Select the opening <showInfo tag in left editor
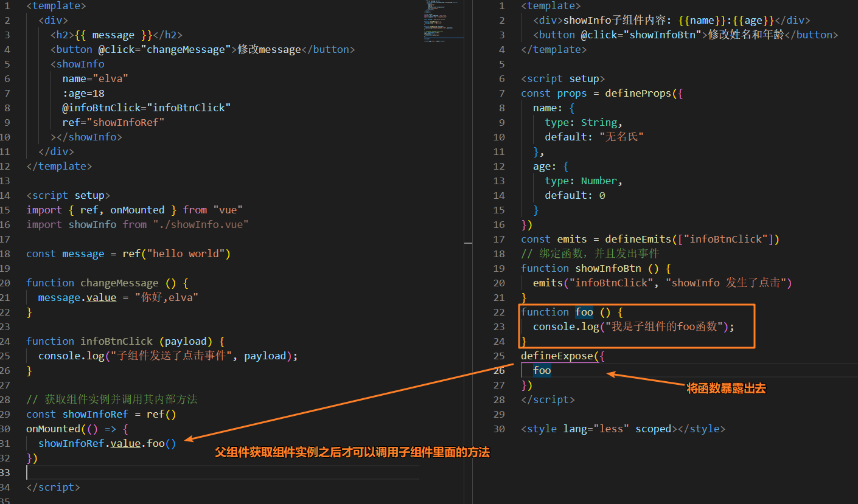Image resolution: width=858 pixels, height=504 pixels. coord(77,64)
